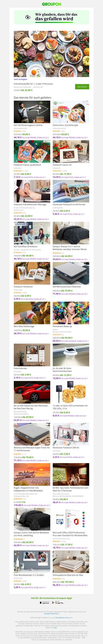This screenshot has height=644, width=103.
Task: Open the NLP-Zertifizierungskurs Online thumbnail
Action: click(32, 112)
